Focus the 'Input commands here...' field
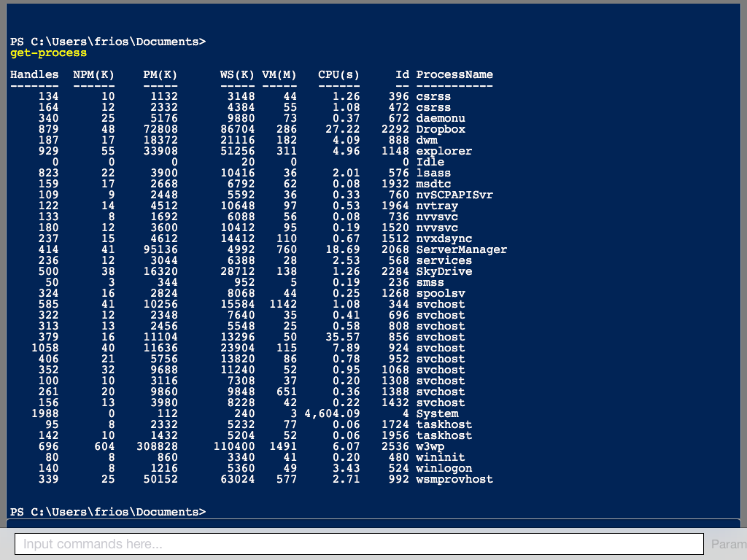This screenshot has width=747, height=560. tap(359, 544)
